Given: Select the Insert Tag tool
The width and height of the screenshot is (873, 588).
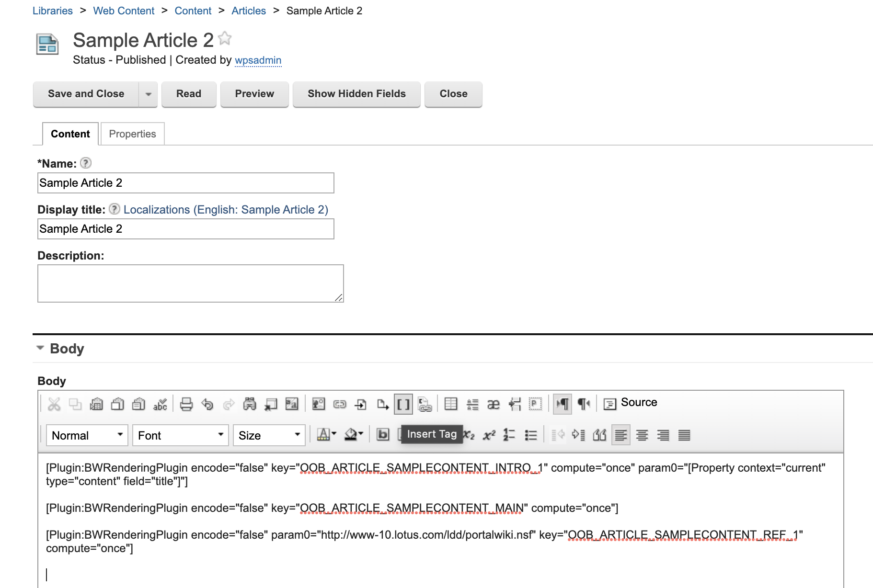Looking at the screenshot, I should coord(403,404).
